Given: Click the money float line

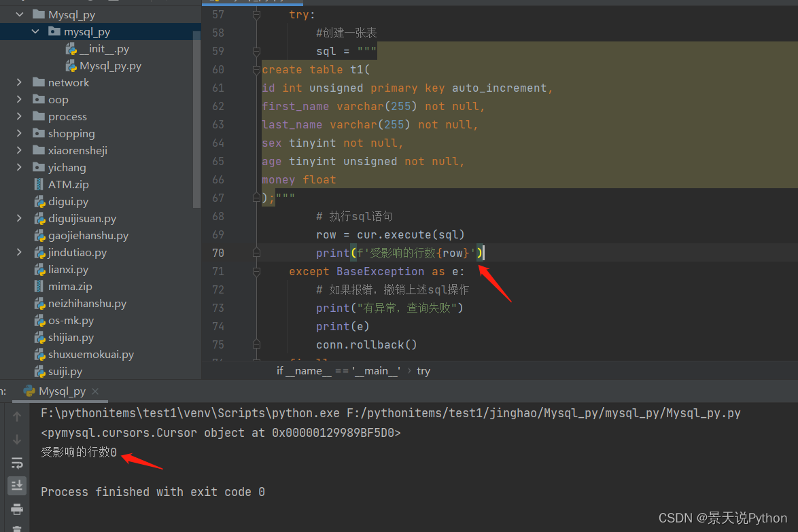Looking at the screenshot, I should coord(299,179).
